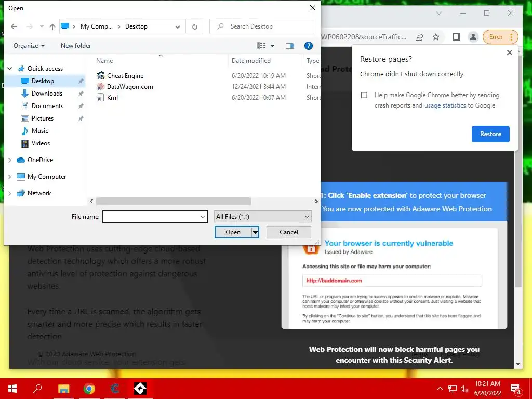Image resolution: width=532 pixels, height=399 pixels.
Task: Open Documents in navigation pane
Action: pos(47,106)
